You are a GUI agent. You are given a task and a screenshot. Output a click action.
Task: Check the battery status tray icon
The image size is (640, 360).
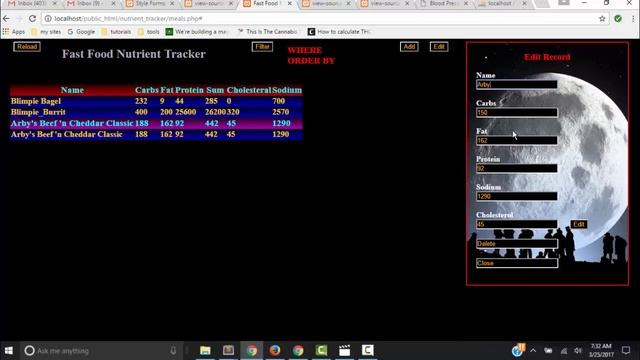click(x=548, y=351)
